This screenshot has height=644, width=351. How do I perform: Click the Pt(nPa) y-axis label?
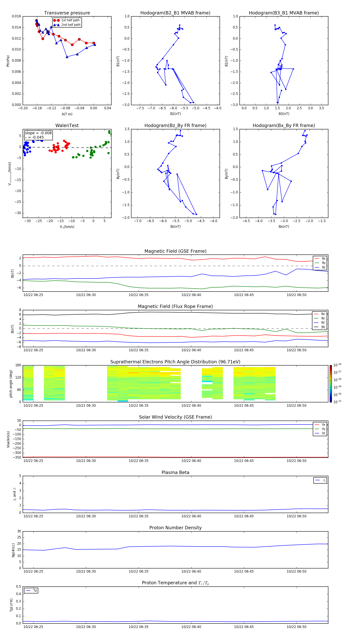point(8,61)
